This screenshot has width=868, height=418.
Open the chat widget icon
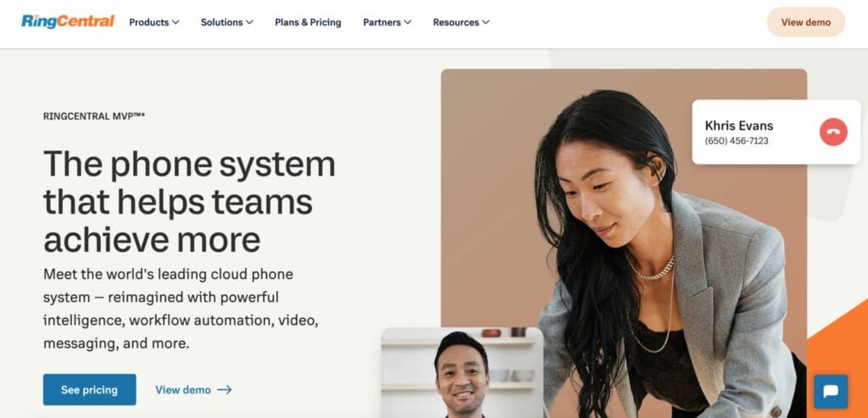tap(830, 391)
